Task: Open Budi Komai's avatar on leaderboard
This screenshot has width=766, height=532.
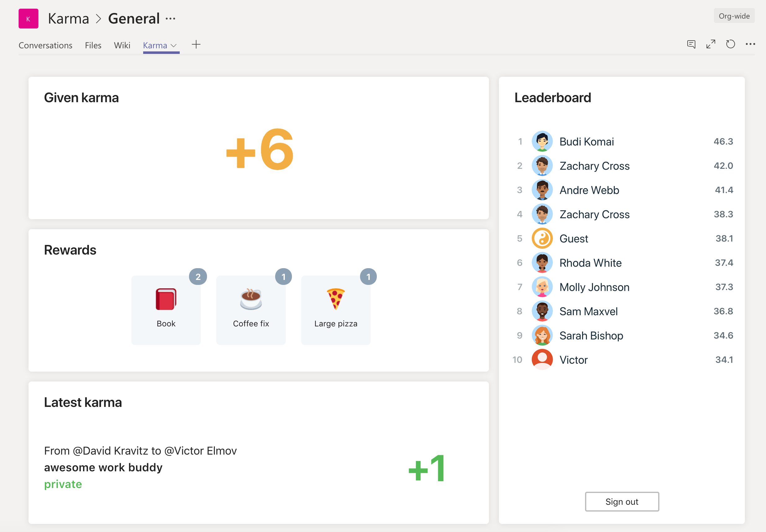Action: tap(542, 141)
